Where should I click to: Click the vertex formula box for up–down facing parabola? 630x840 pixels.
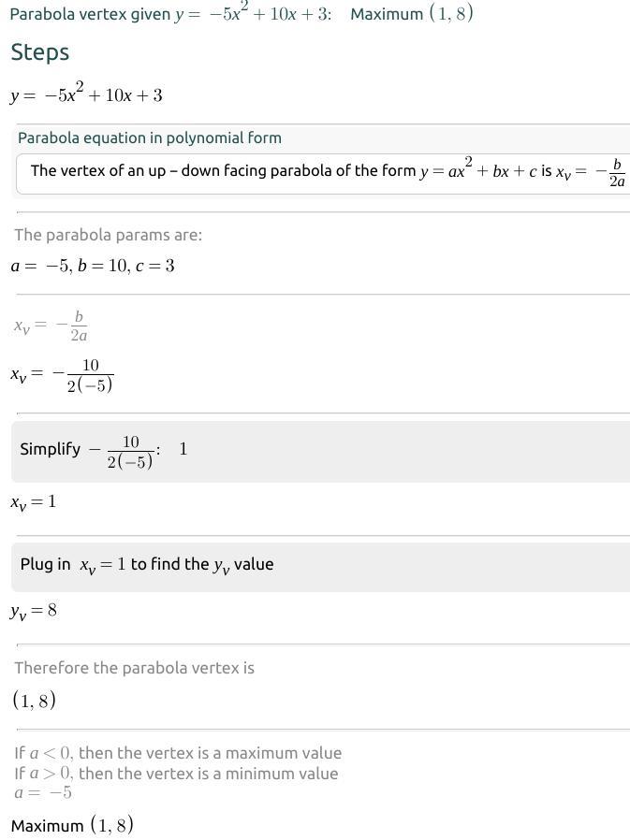tap(323, 173)
